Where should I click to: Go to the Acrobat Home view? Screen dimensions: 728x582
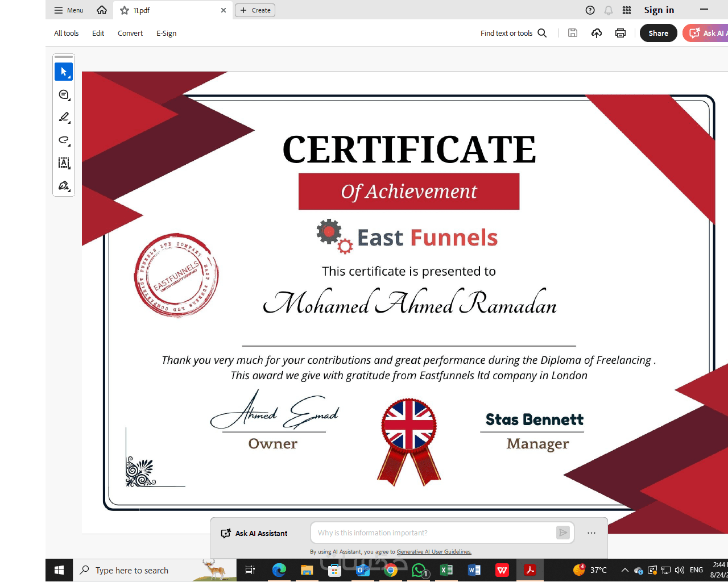point(102,10)
